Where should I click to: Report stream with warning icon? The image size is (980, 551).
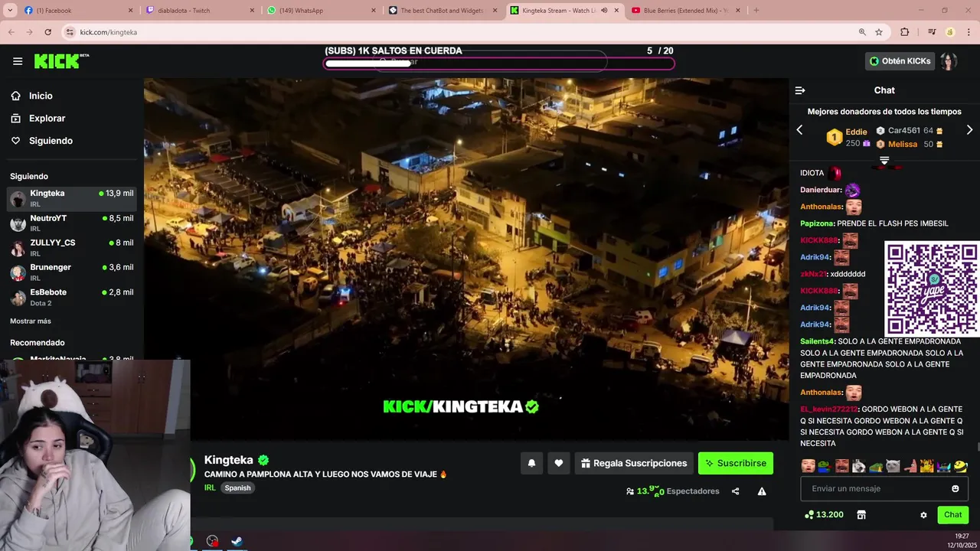pos(762,491)
